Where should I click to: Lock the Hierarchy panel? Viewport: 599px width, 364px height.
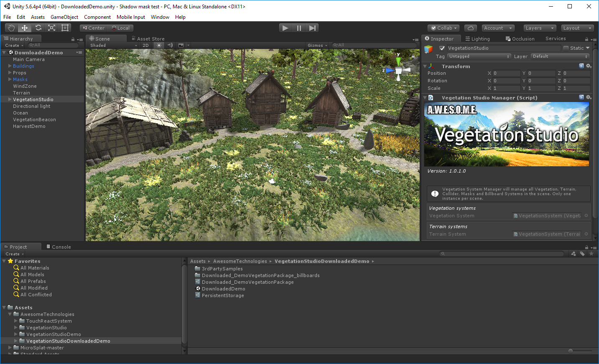73,39
